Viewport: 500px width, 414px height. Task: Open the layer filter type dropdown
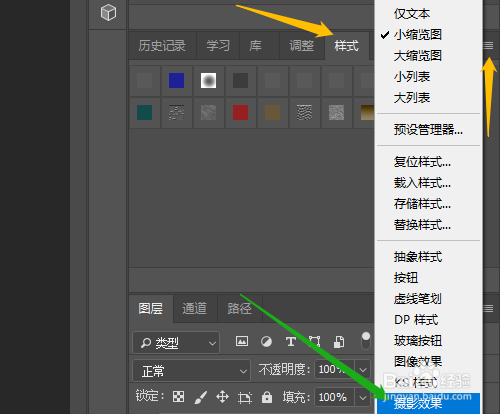click(x=176, y=342)
